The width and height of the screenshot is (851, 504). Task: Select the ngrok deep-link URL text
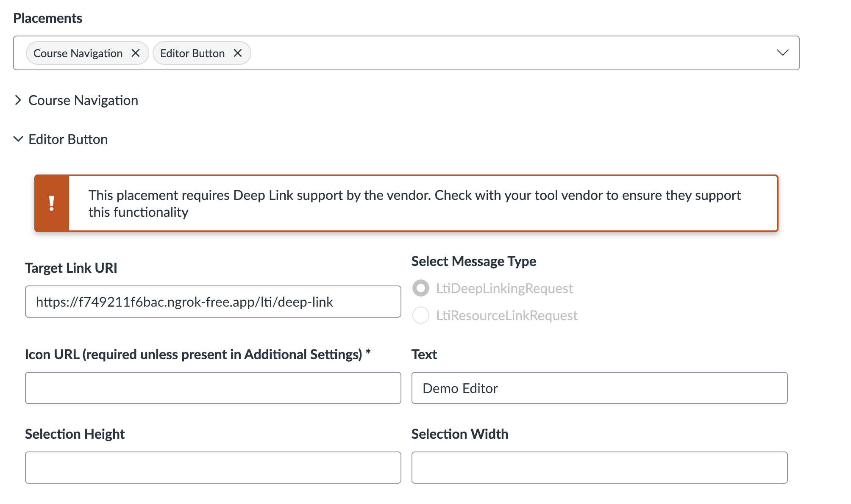pyautogui.click(x=184, y=302)
